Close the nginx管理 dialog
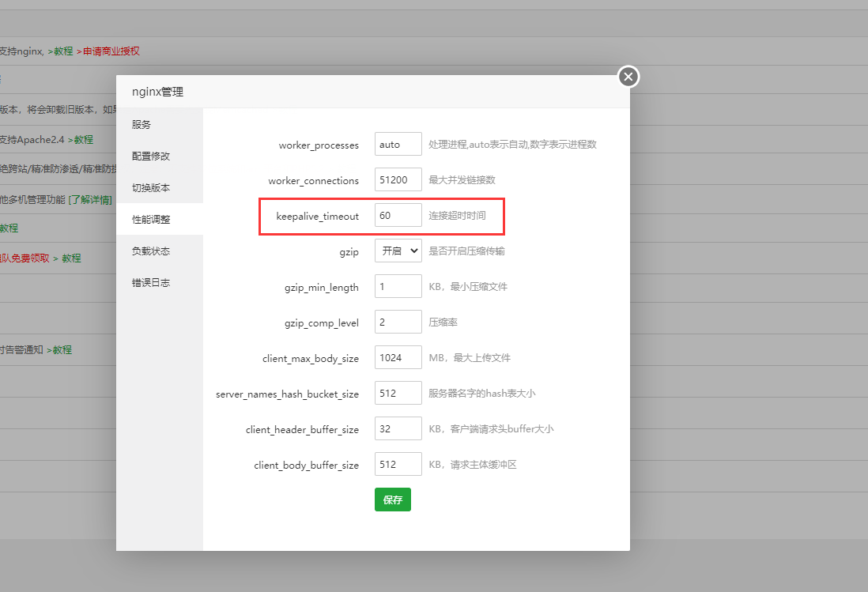 point(628,77)
